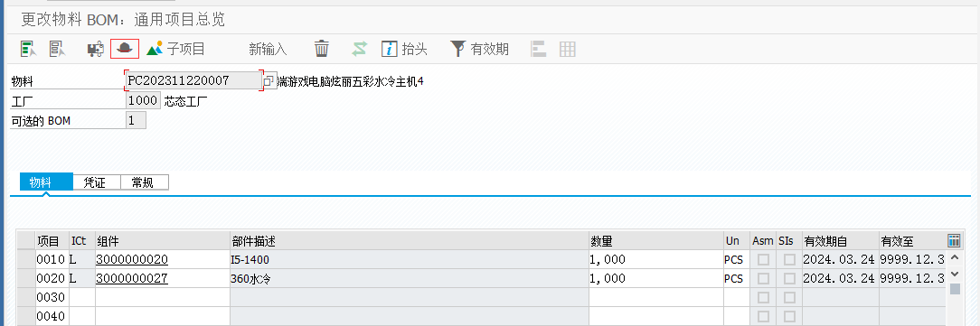Toggle the SIs checkbox for item 0020
Image resolution: width=980 pixels, height=326 pixels.
click(x=790, y=278)
